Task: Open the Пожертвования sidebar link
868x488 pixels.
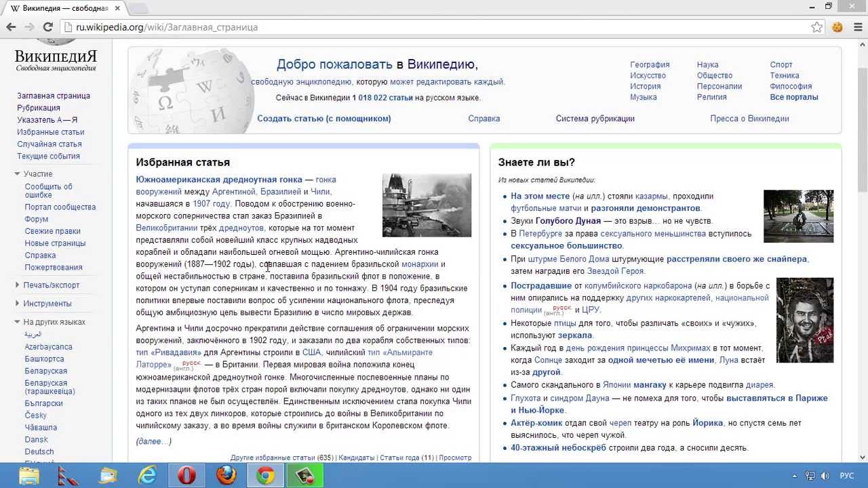Action: click(x=54, y=268)
